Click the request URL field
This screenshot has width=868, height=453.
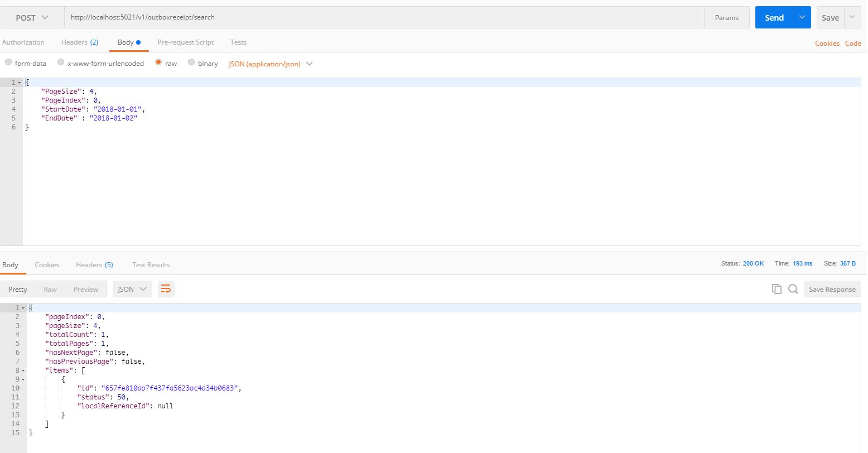point(384,17)
